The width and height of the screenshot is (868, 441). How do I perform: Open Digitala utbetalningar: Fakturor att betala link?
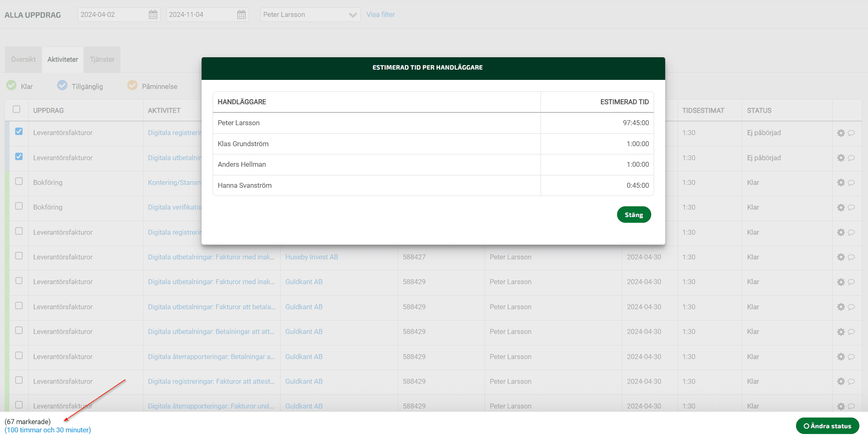pos(211,307)
